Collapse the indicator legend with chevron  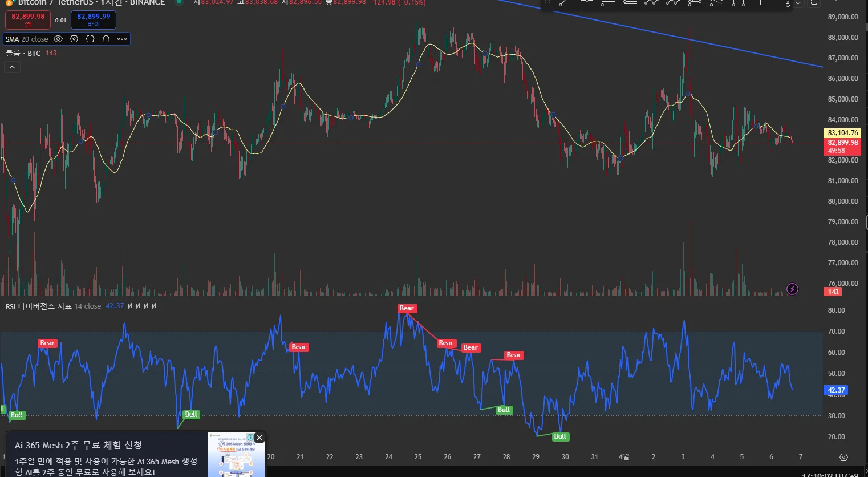tap(12, 67)
